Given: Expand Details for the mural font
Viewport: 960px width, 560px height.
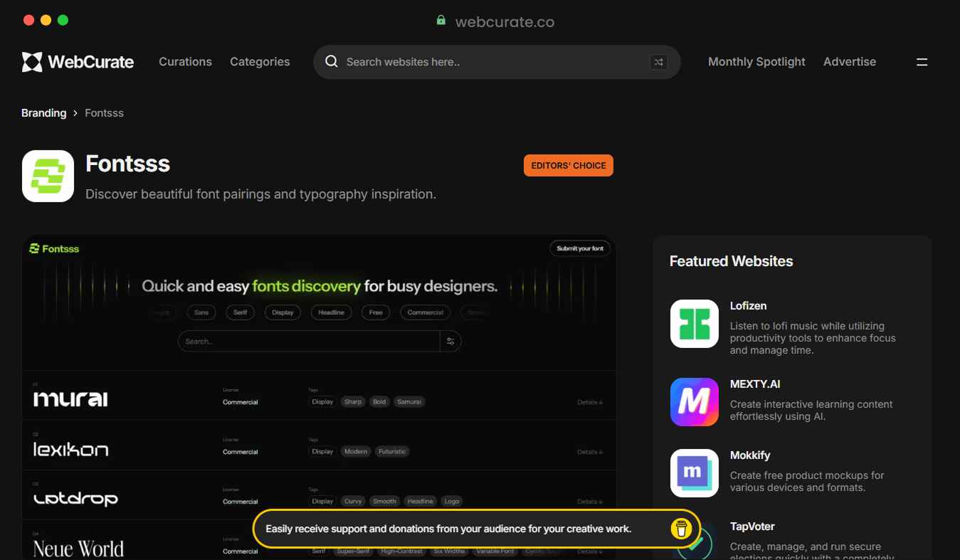Looking at the screenshot, I should point(590,402).
